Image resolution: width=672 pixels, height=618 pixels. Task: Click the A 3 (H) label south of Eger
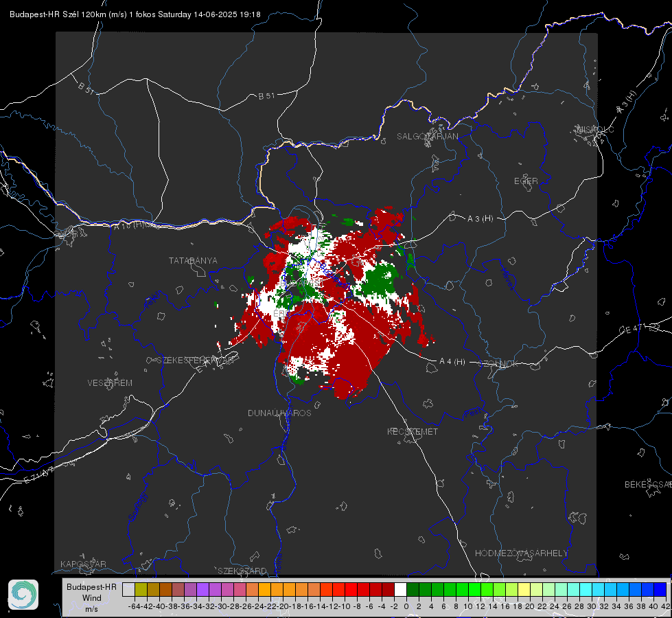coord(480,219)
